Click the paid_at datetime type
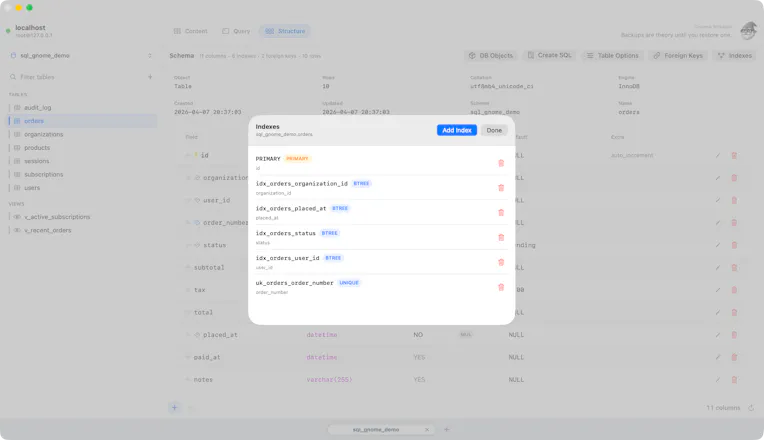764x440 pixels. [x=322, y=357]
